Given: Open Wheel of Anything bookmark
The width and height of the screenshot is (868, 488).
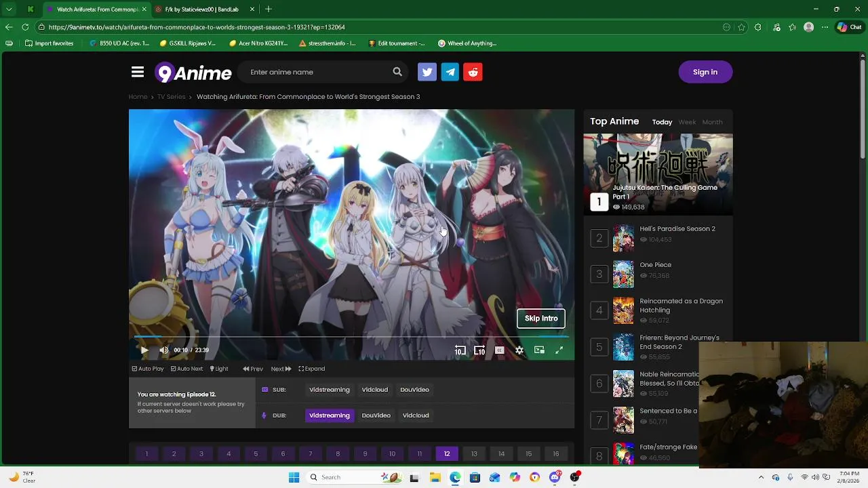Looking at the screenshot, I should click(x=468, y=43).
